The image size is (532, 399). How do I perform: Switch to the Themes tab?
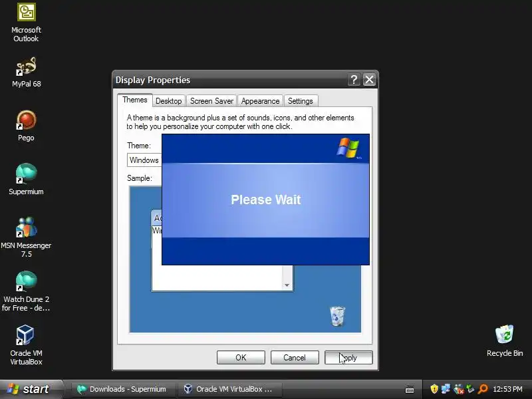point(135,100)
